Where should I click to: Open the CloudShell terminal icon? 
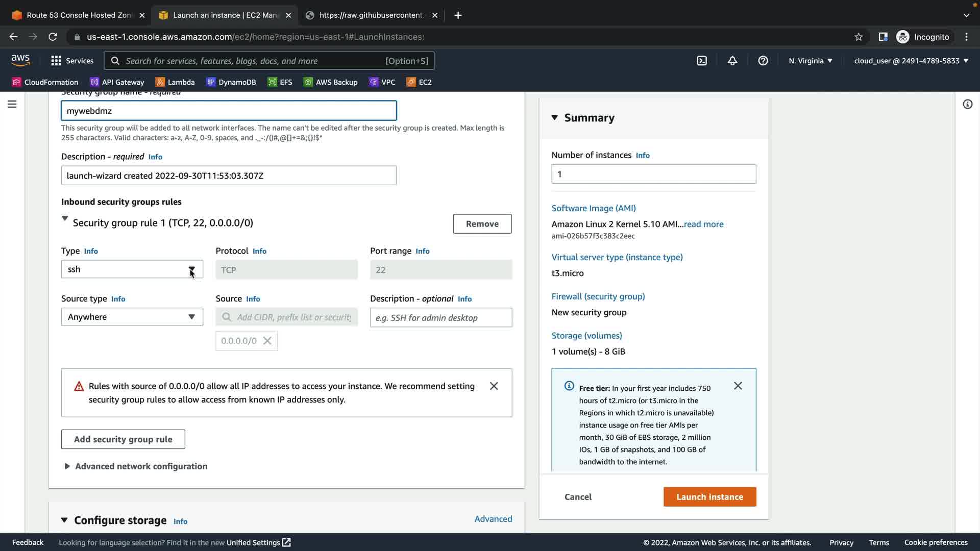(702, 61)
